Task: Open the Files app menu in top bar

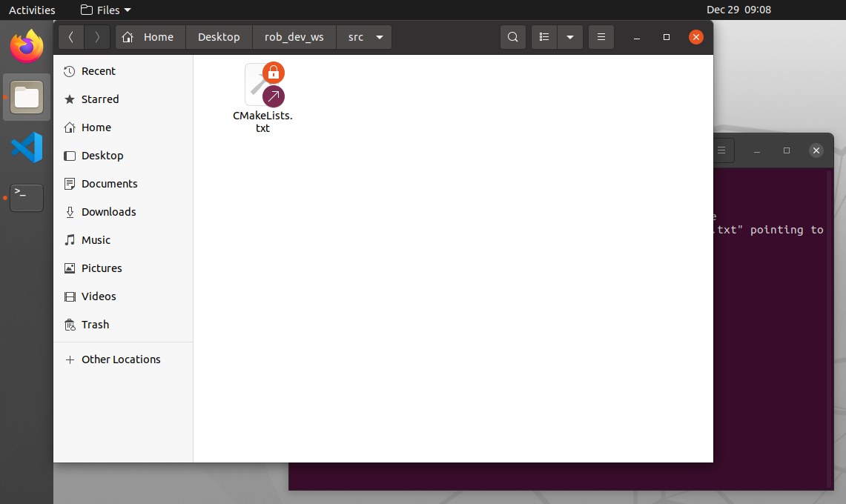Action: click(106, 10)
